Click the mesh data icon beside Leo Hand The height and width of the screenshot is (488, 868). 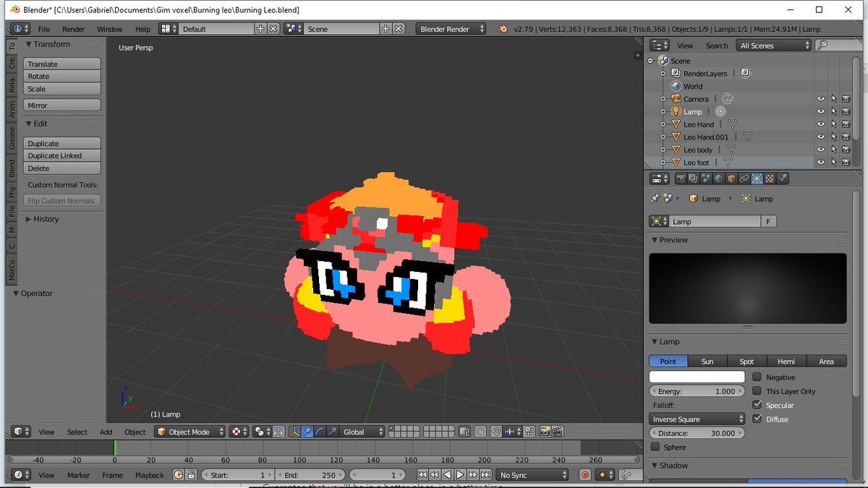click(x=732, y=124)
